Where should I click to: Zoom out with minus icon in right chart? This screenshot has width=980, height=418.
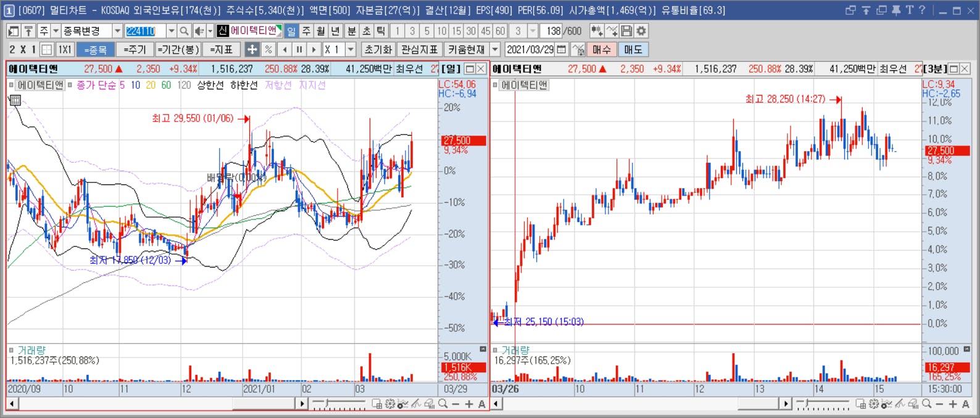939,404
